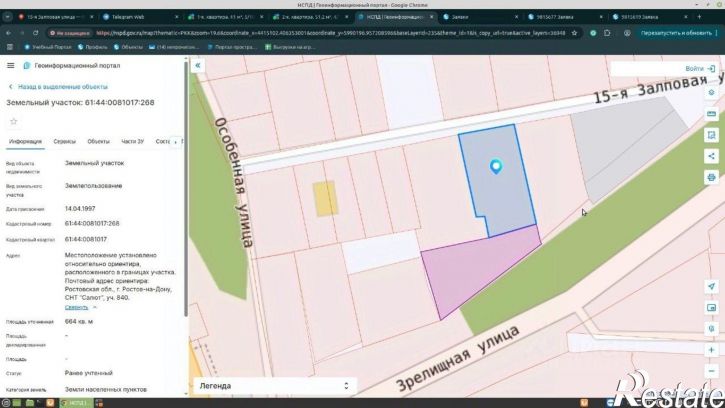725x408 pixels.
Task: Switch to the Объекты tab
Action: (x=98, y=142)
